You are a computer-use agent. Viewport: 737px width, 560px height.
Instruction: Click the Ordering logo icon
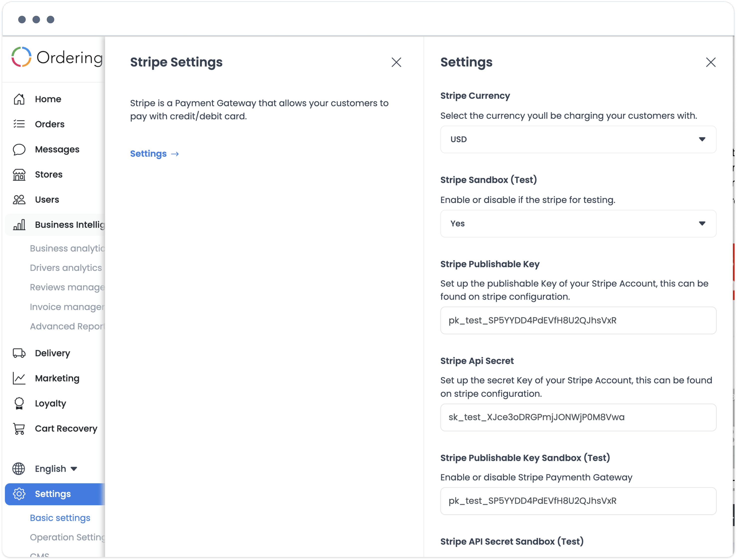point(21,57)
